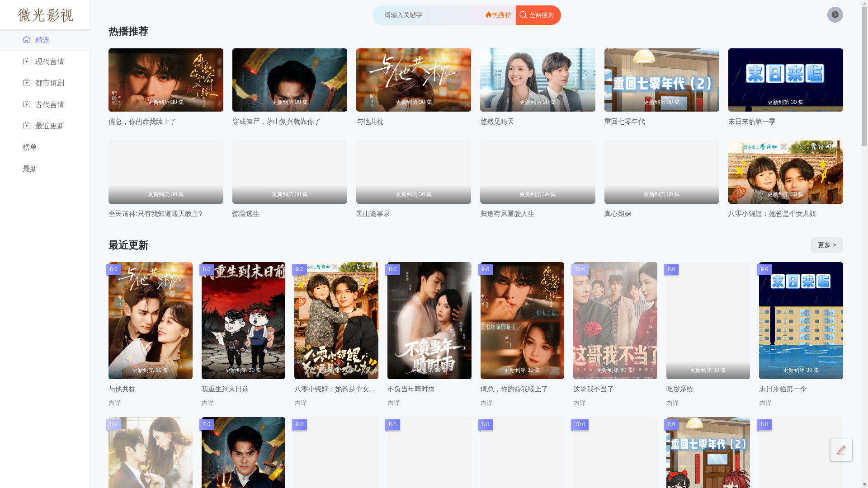The height and width of the screenshot is (488, 868).
Task: Click the video icon beside 都市短剧
Action: (27, 83)
